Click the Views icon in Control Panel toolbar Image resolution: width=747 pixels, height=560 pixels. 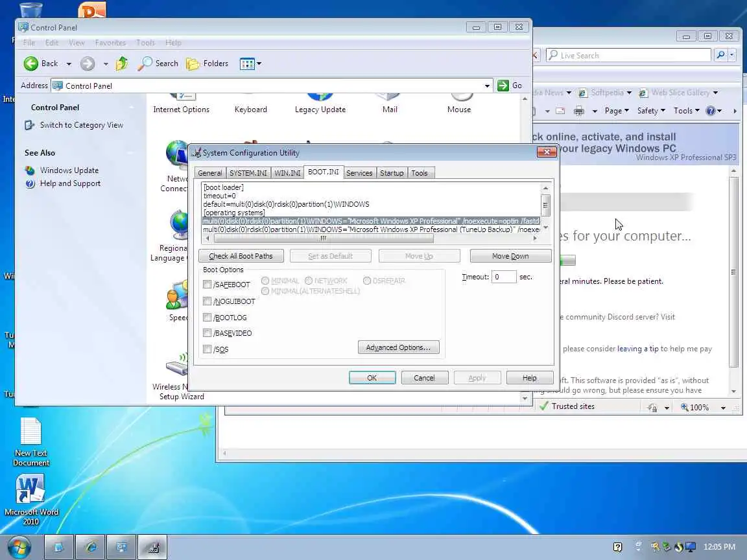(247, 64)
